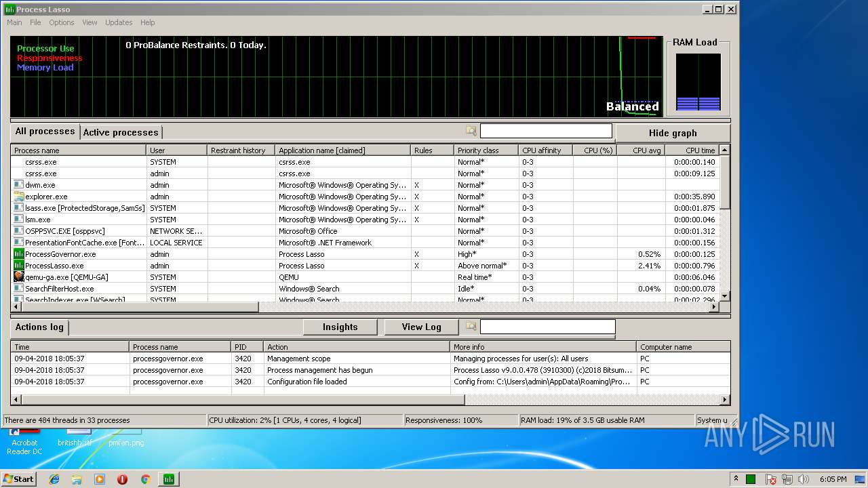Click the dwm.exe process icon
The width and height of the screenshot is (868, 488).
[19, 185]
